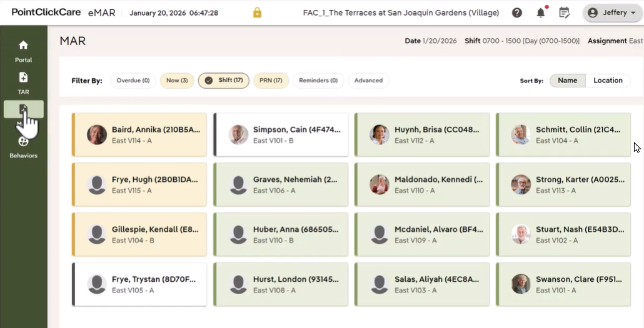Sort residents by Location
The width and height of the screenshot is (644, 328).
[x=608, y=81]
